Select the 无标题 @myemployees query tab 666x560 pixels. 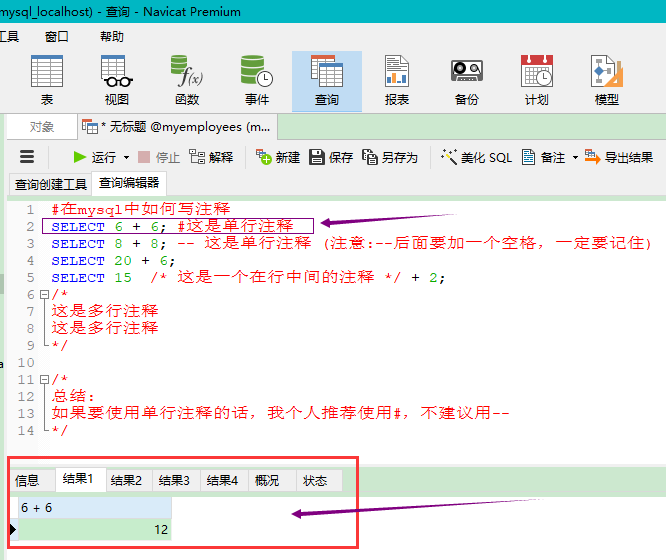[177, 127]
